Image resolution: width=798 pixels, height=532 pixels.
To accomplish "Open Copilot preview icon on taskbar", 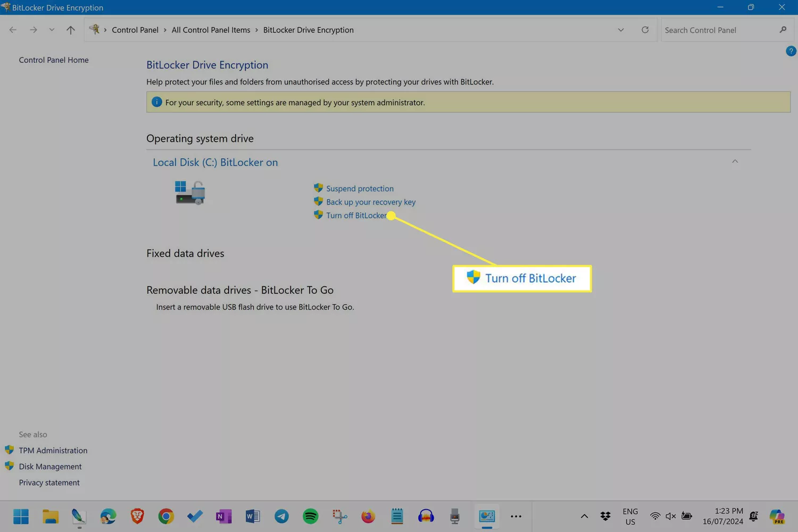I will [777, 516].
